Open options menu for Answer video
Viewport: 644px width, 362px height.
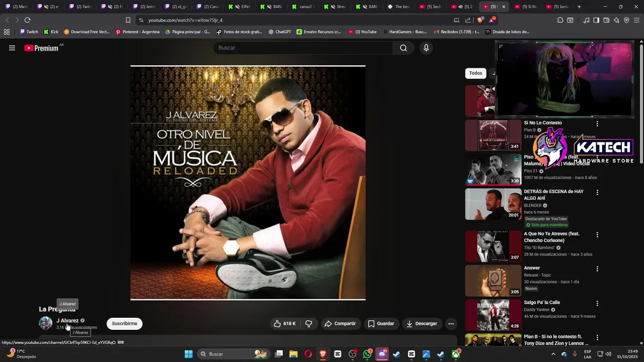(597, 269)
